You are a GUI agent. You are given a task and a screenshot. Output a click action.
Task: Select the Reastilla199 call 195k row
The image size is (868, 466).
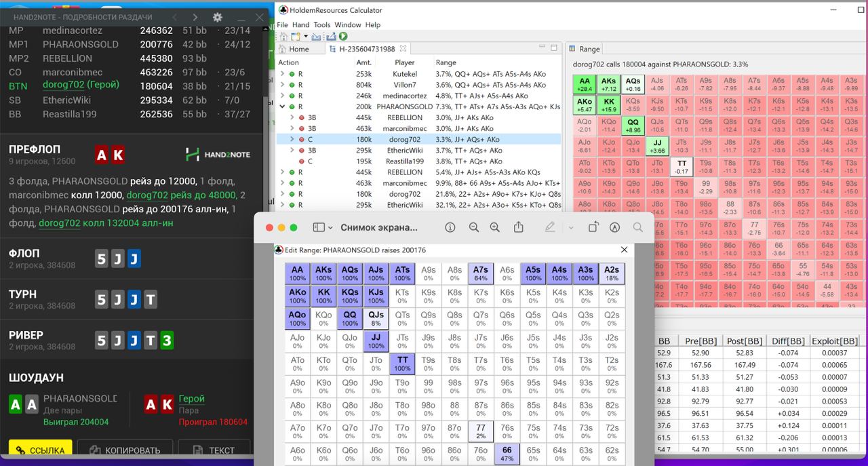coord(419,161)
